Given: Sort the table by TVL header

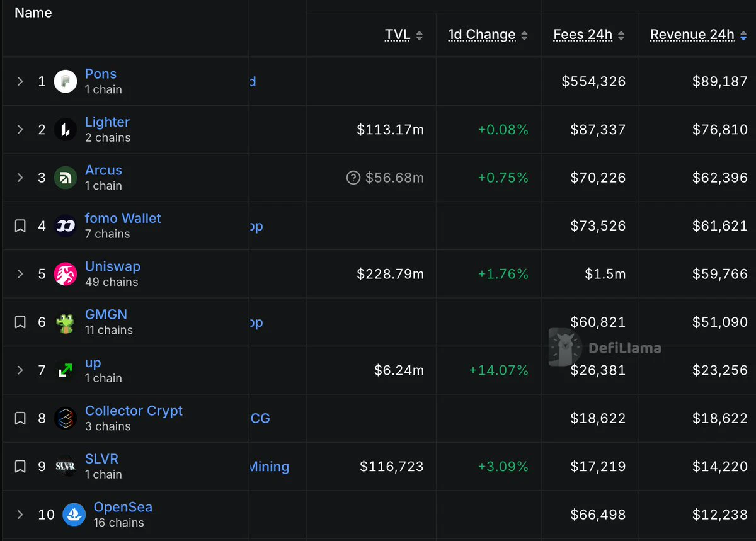Looking at the screenshot, I should 398,35.
